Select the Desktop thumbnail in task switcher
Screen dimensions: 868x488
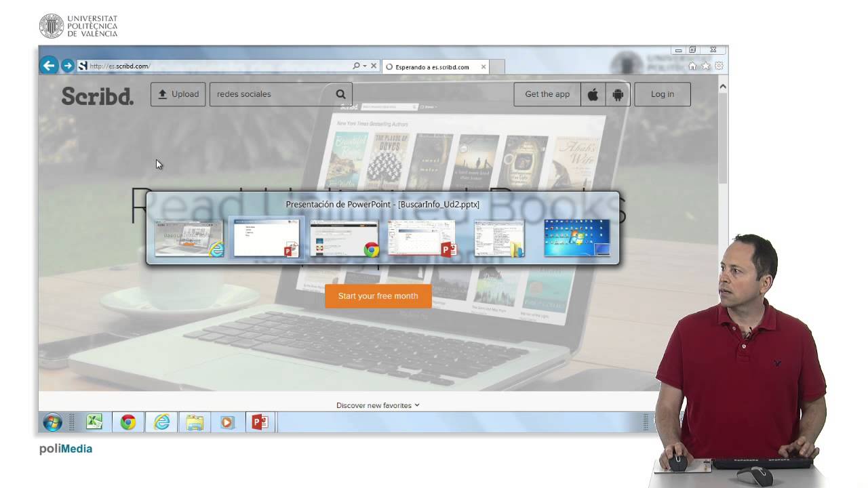click(x=577, y=238)
